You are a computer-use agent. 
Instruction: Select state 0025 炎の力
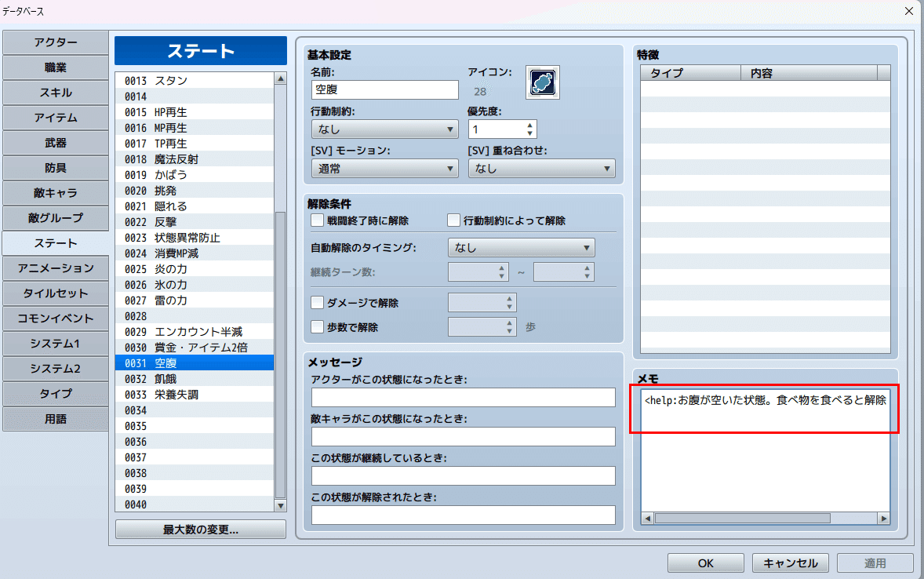pos(195,269)
